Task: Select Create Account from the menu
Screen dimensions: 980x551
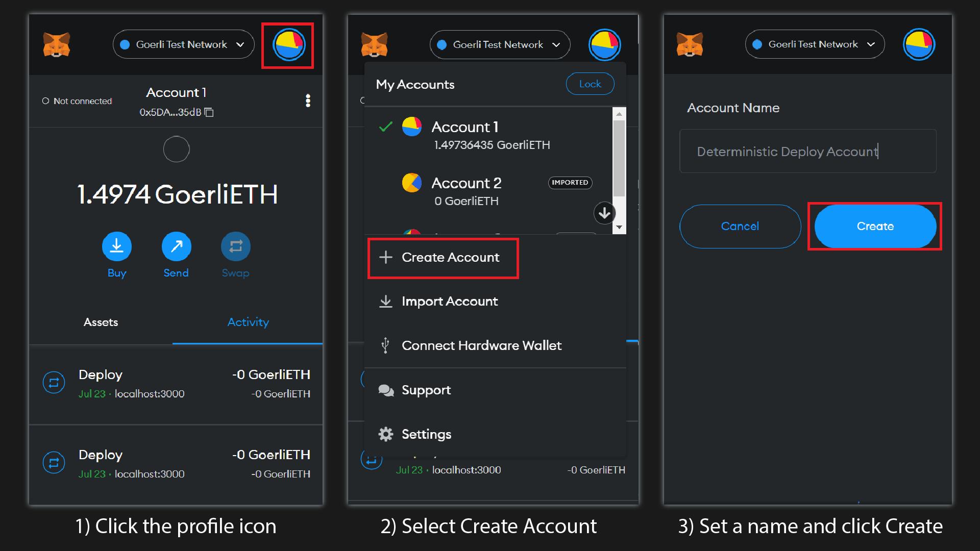Action: tap(443, 258)
